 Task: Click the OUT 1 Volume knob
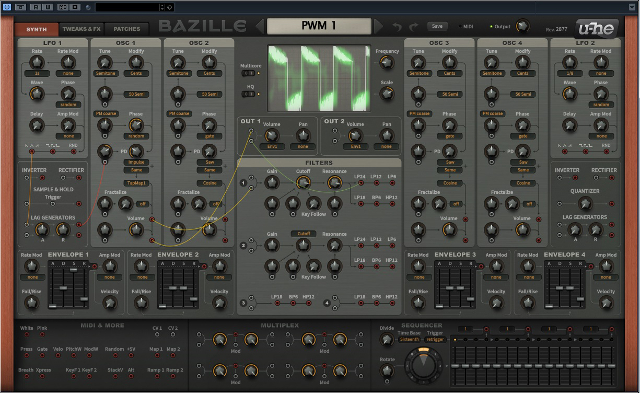[x=271, y=135]
